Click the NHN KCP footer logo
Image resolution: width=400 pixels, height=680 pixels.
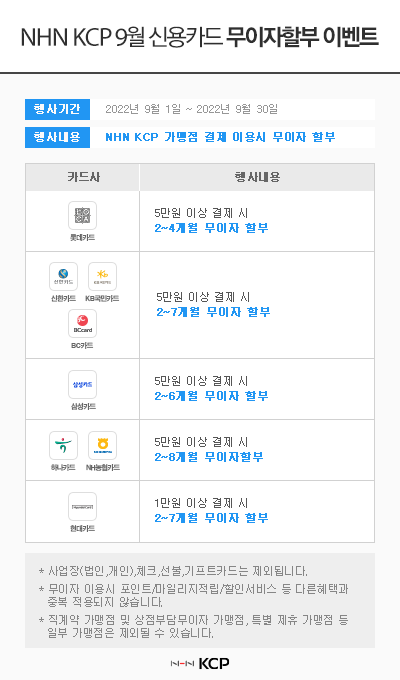coord(200,664)
